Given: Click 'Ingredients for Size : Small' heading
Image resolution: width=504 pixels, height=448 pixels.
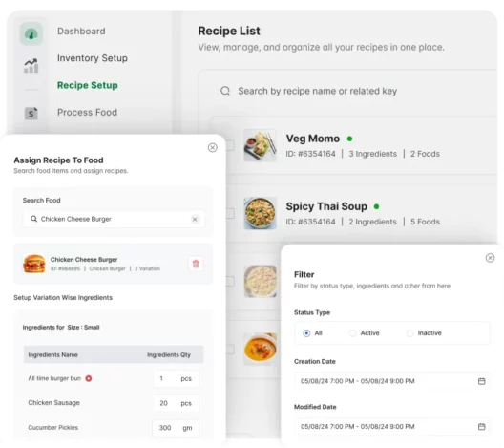Looking at the screenshot, I should tap(61, 327).
